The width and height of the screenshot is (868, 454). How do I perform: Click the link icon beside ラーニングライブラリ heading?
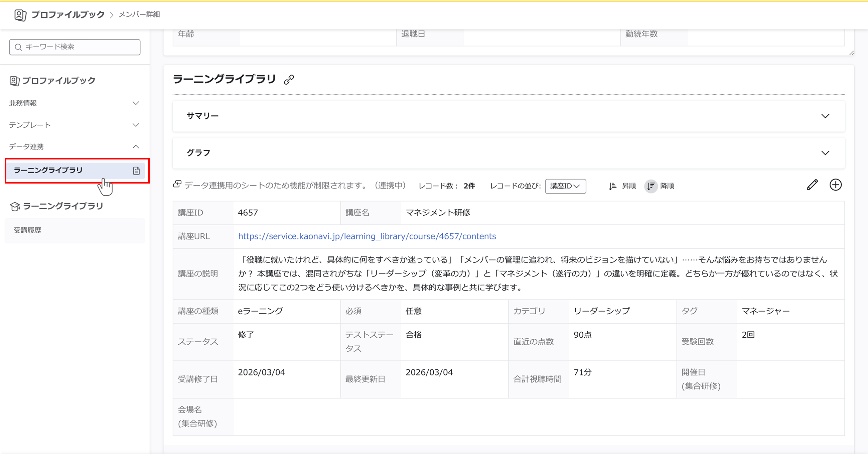289,80
